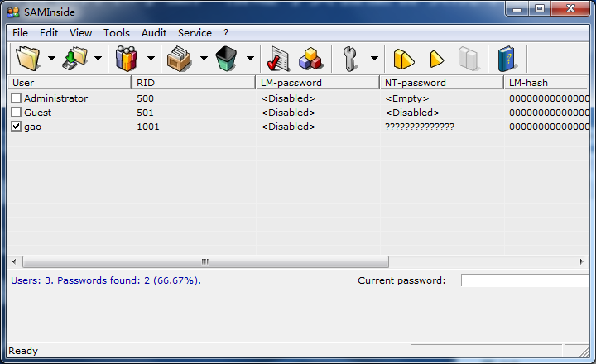This screenshot has width=596, height=364.
Task: Open the View menu
Action: click(80, 33)
